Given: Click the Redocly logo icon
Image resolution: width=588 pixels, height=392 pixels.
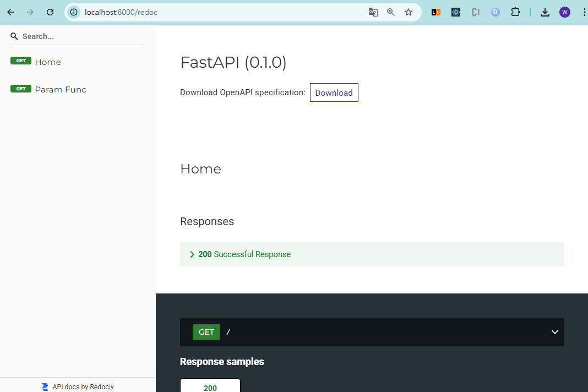Looking at the screenshot, I should 45,386.
